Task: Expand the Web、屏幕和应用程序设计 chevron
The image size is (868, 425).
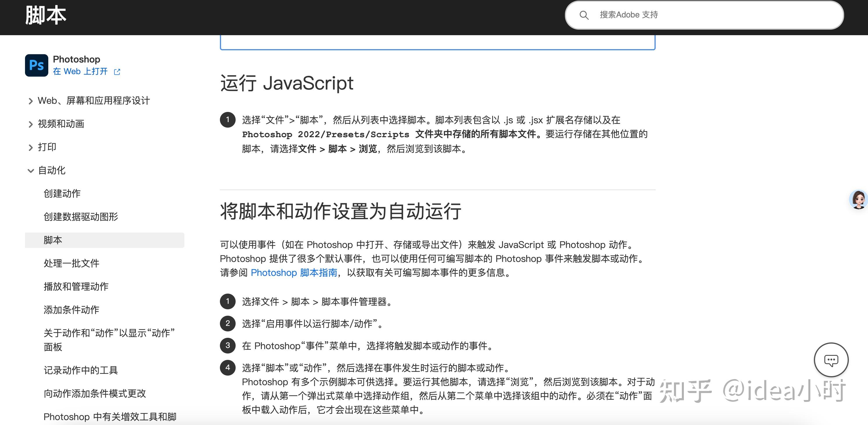Action: click(31, 101)
